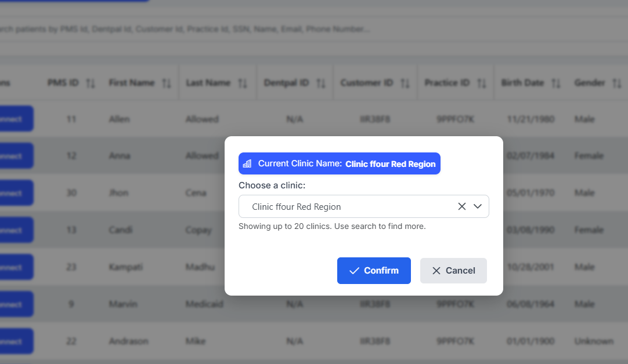Click the Connect button for Andrason Mike

tap(15, 341)
